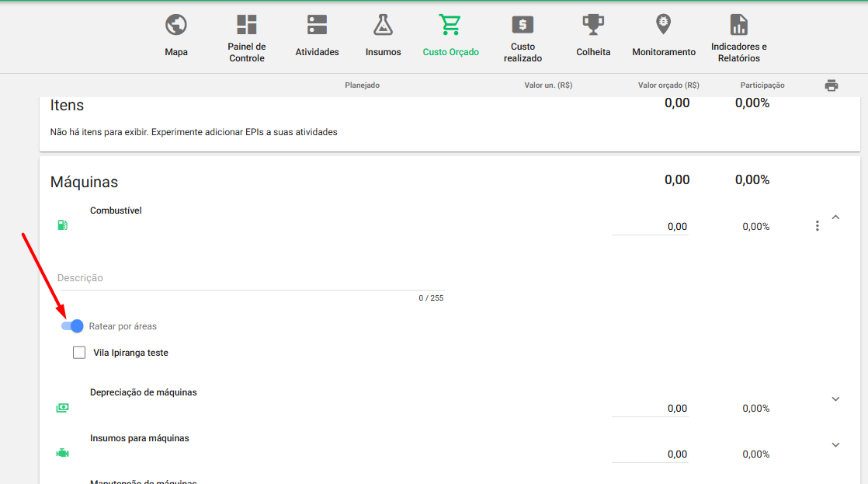Open the Painel de Controle dashboard icon
This screenshot has width=868, height=484.
coord(247,25)
